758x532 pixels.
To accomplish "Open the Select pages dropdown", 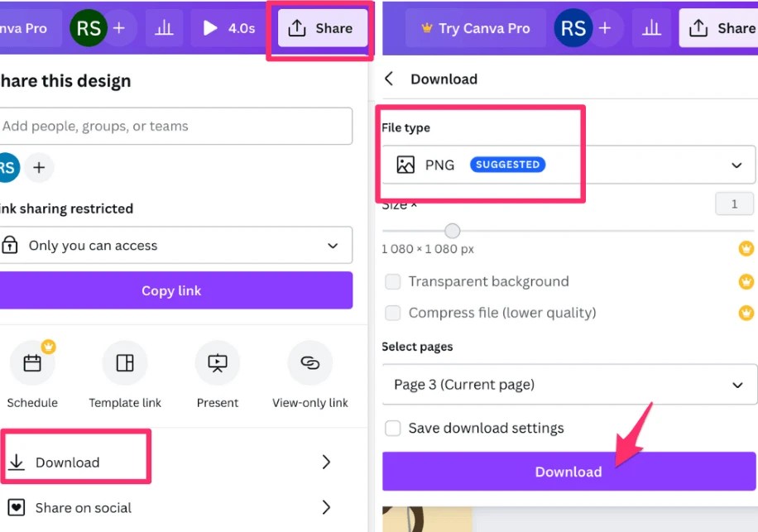I will coord(568,384).
